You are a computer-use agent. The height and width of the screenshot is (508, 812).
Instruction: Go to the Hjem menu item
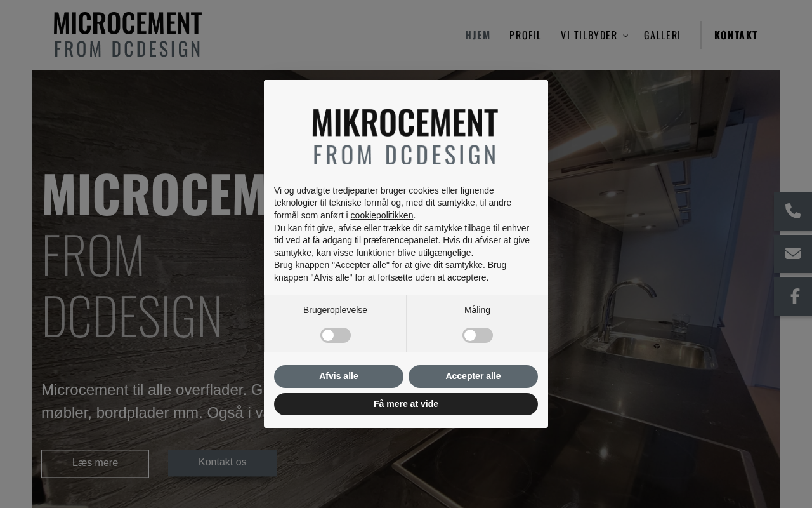[x=478, y=35]
